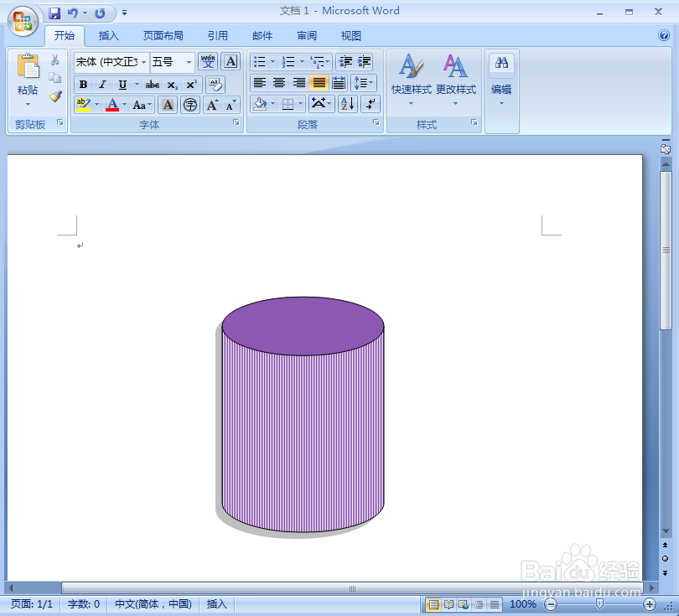This screenshot has width=679, height=616.
Task: Switch to the 邮件 tab
Action: coord(262,35)
